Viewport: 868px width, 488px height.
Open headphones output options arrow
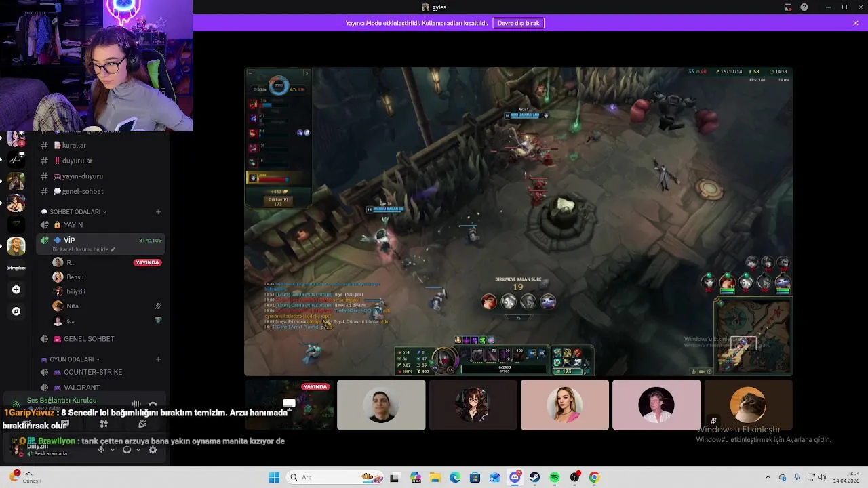pyautogui.click(x=138, y=450)
